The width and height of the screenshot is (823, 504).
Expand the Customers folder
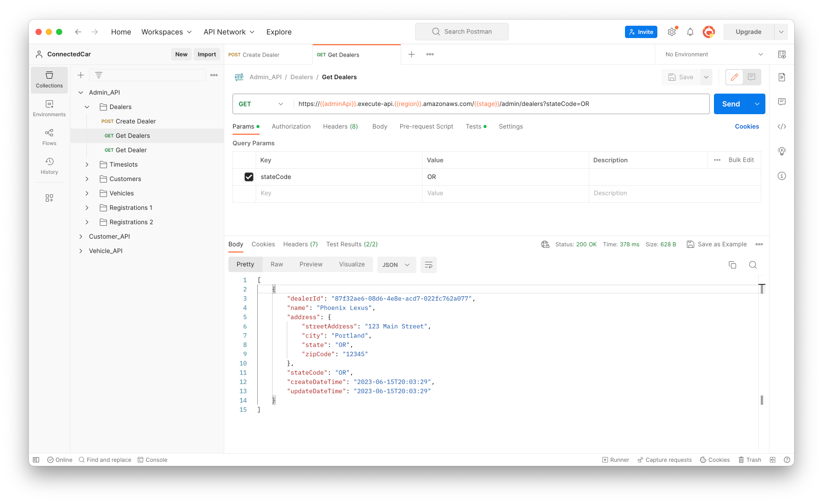87,179
